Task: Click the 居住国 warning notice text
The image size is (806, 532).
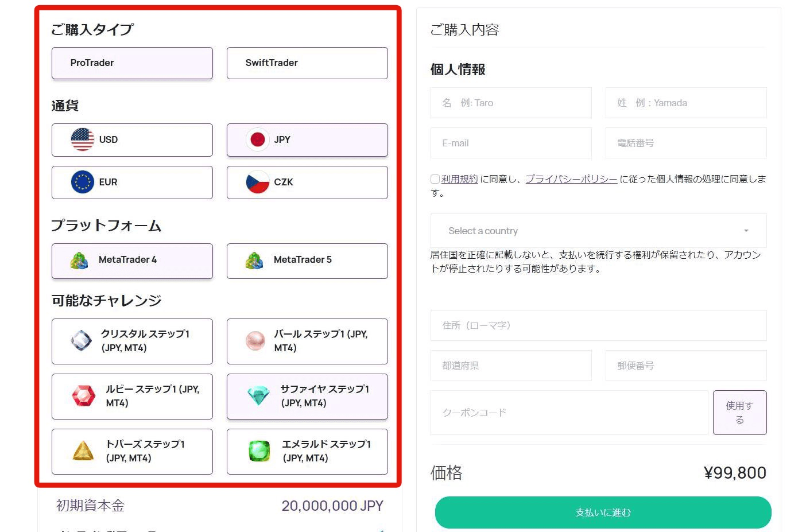Action: (x=596, y=262)
